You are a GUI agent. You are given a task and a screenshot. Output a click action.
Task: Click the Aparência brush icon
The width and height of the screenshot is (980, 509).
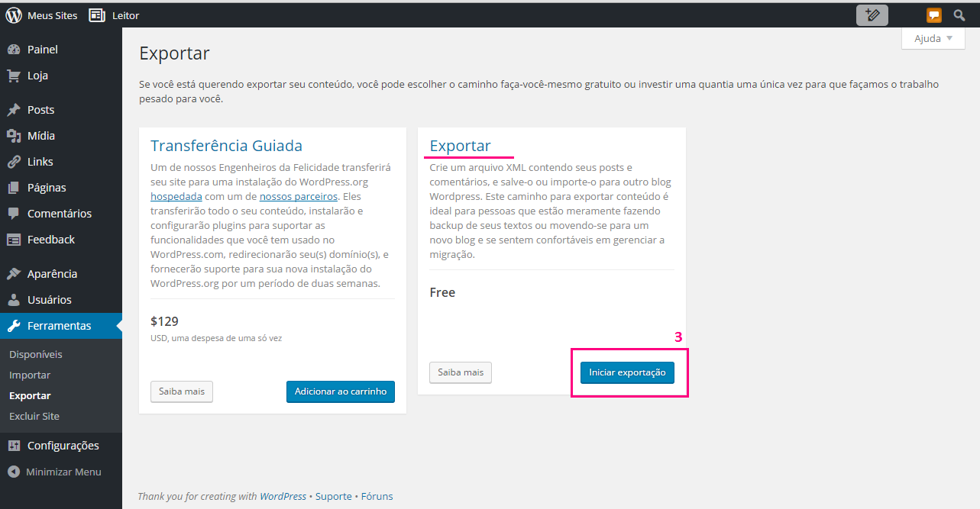click(x=14, y=274)
